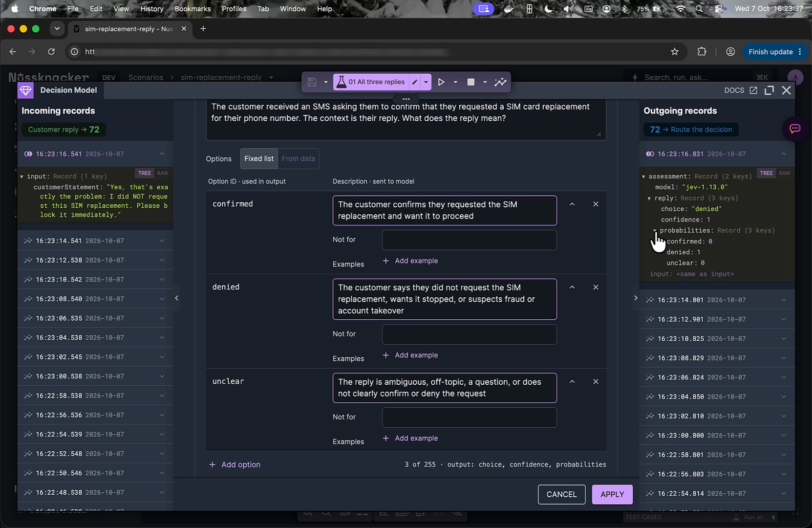Open the dropdown next to the save icon
The height and width of the screenshot is (528, 812).
tap(325, 82)
